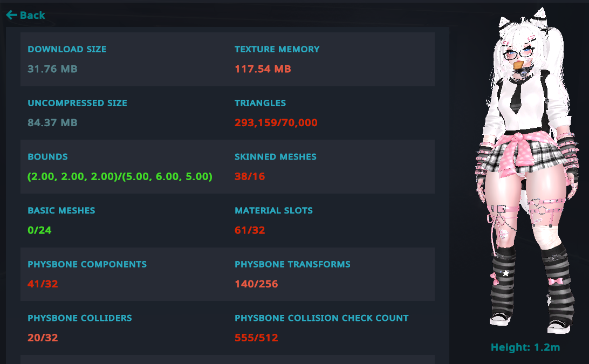Select the 84.37 MB uncompressed value

[x=53, y=123]
